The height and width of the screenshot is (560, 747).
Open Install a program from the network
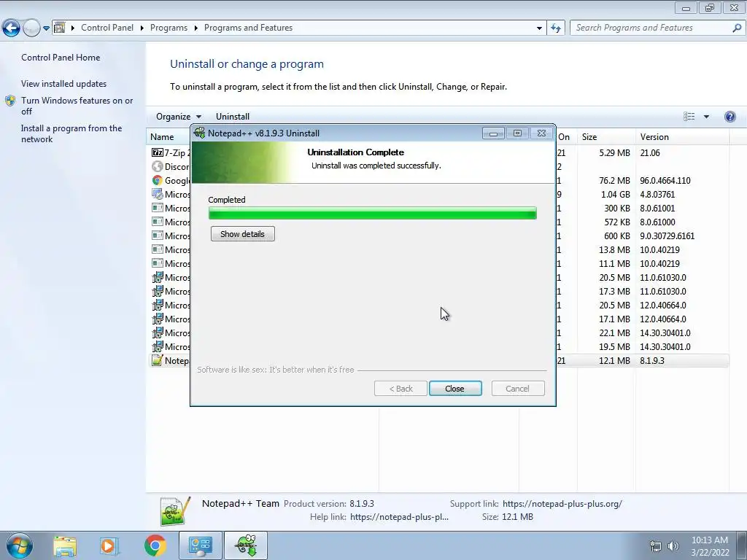pos(71,134)
